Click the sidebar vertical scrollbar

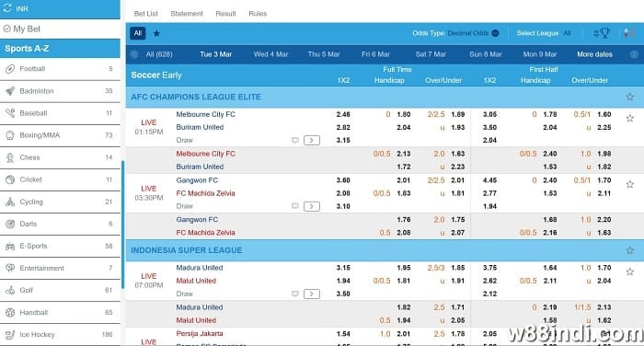pyautogui.click(x=122, y=225)
